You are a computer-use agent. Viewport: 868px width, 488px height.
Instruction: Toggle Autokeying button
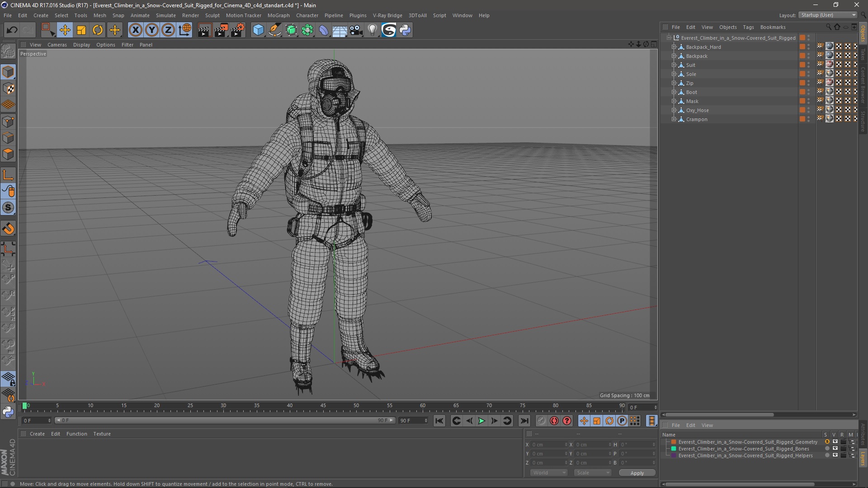pyautogui.click(x=554, y=421)
